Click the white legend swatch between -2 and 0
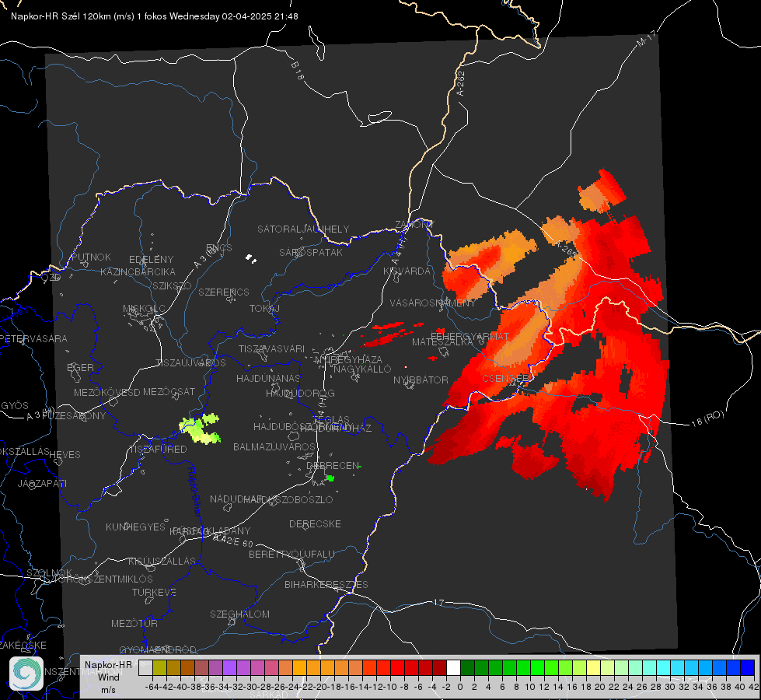This screenshot has width=761, height=700. [453, 667]
